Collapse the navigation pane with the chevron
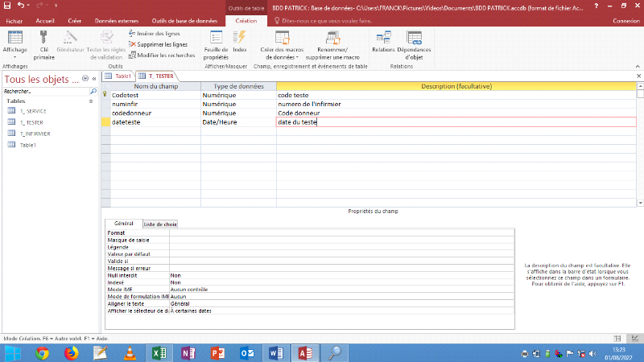This screenshot has height=362, width=644. tap(96, 80)
